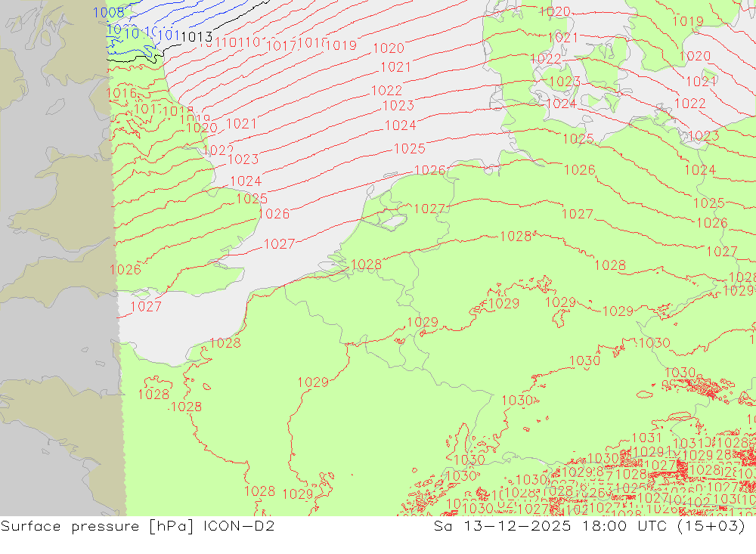This screenshot has width=756, height=554.
Task: Select the black 1013 isobar label
Action: click(x=197, y=36)
